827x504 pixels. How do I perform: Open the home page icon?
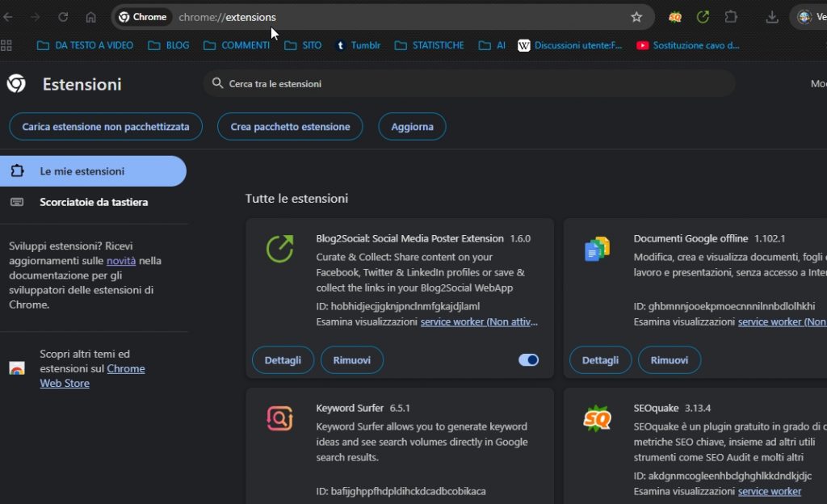[90, 17]
